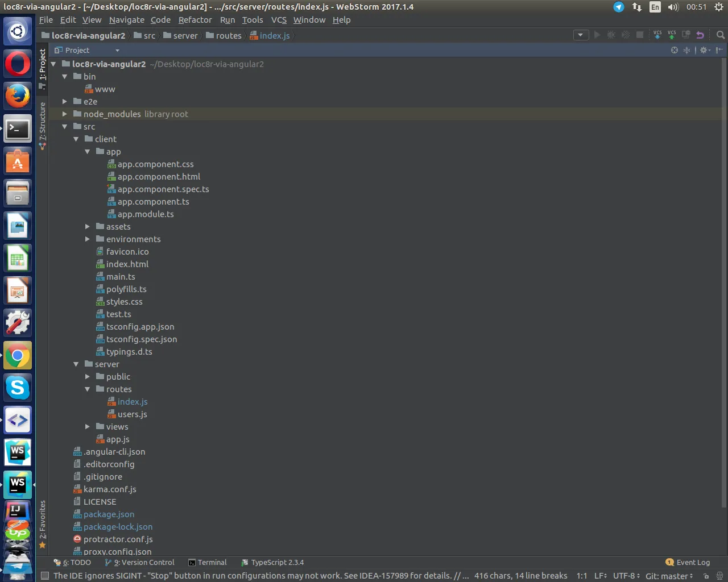
Task: Launch Firefox from the dock
Action: (18, 95)
